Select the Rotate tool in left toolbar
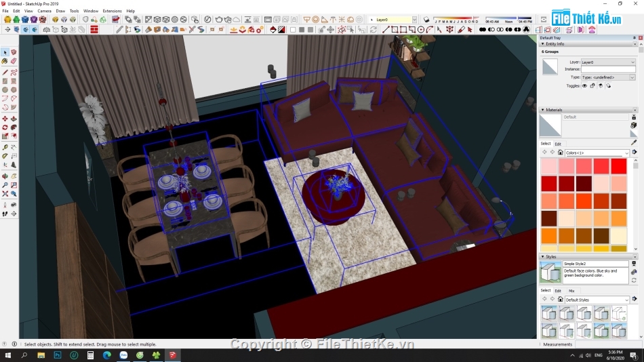This screenshot has width=644, height=362. (5, 128)
